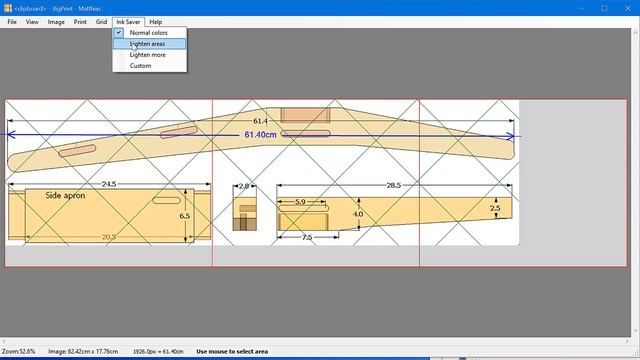Screen dimensions: 640x360
Task: Minimize the BigPrint window
Action: (582, 8)
